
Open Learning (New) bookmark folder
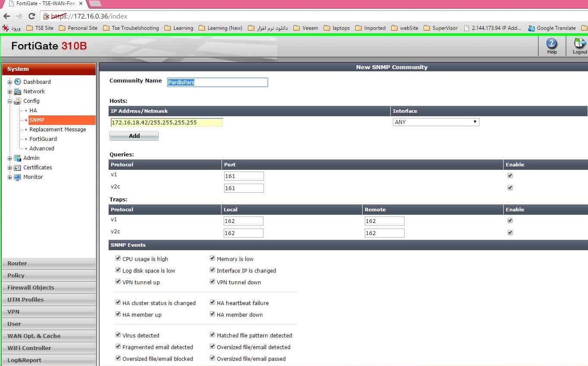tap(220, 28)
